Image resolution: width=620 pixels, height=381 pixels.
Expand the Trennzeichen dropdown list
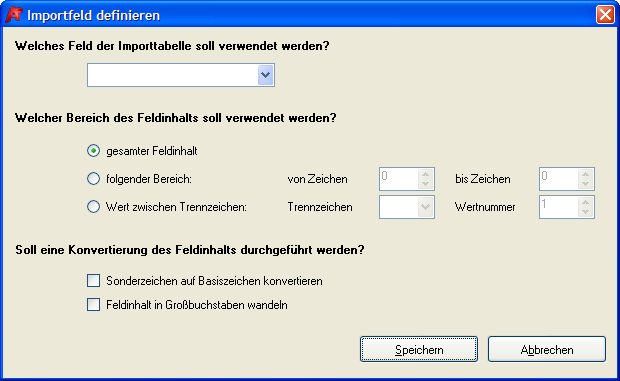[425, 207]
